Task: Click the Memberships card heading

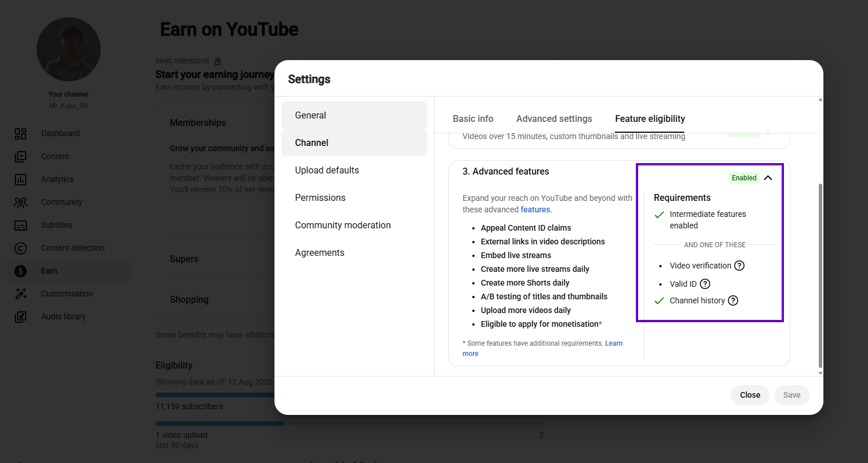Action: tap(198, 122)
